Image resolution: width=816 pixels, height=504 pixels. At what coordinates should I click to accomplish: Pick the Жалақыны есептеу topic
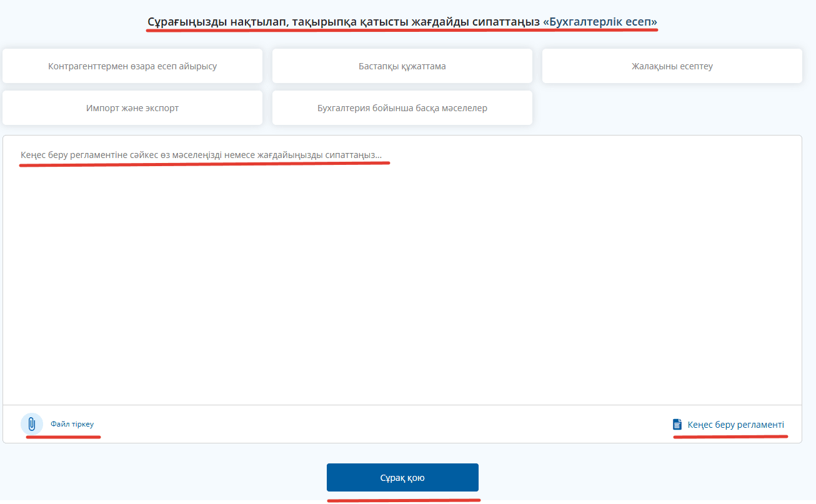click(672, 66)
